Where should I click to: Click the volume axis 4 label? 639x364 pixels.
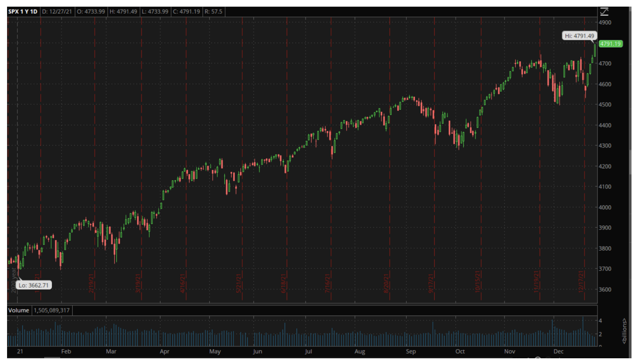coord(601,321)
